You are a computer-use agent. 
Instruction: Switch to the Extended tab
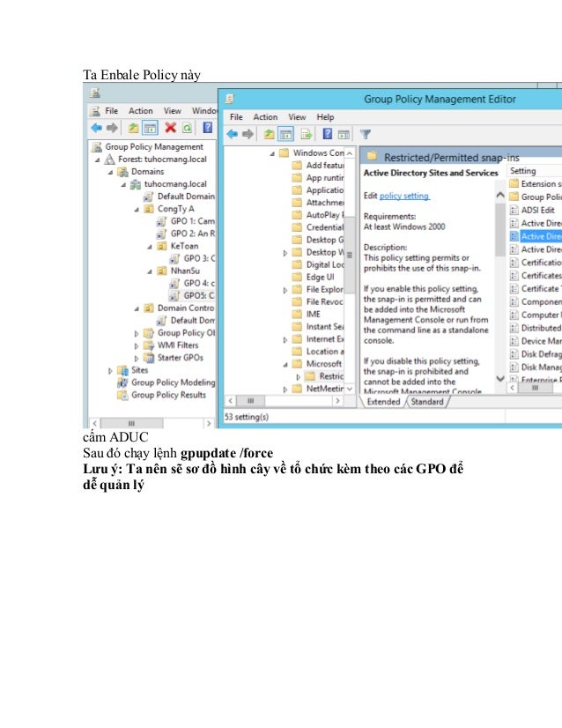pyautogui.click(x=383, y=402)
